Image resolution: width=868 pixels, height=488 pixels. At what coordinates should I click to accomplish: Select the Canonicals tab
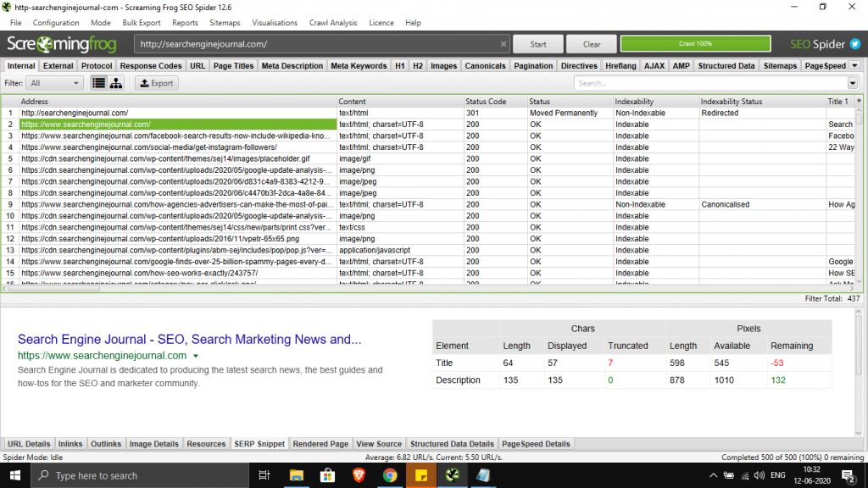(485, 65)
